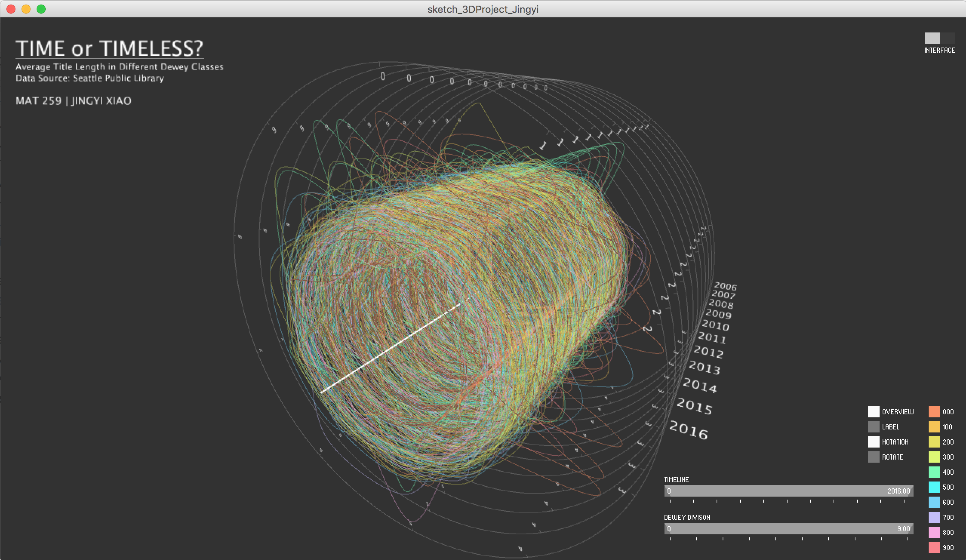Toggle the OVERVIEW checkbox
The height and width of the screenshot is (560, 966).
(x=873, y=411)
